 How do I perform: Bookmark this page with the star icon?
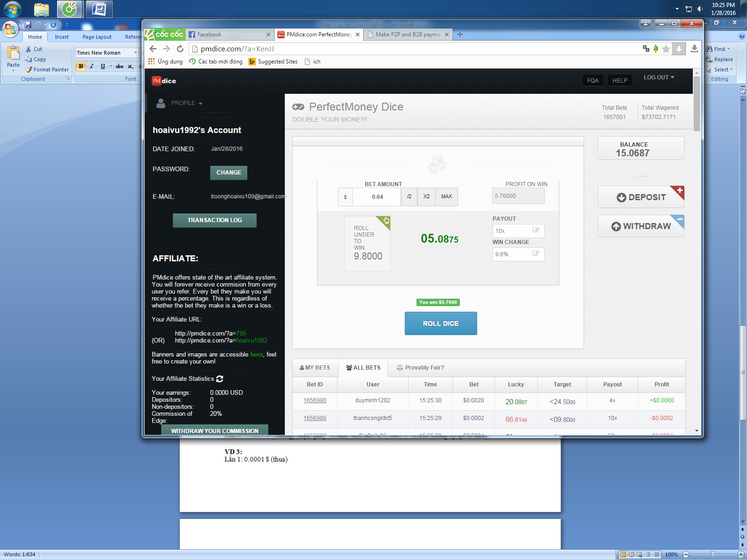click(x=666, y=49)
